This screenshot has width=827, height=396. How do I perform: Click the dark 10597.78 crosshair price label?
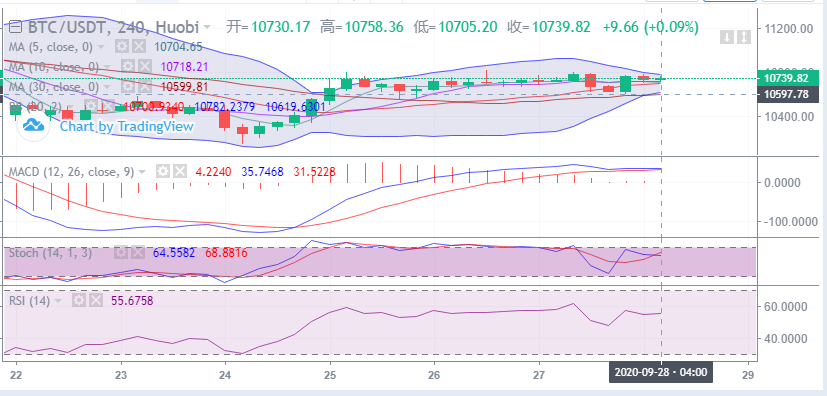click(x=788, y=94)
